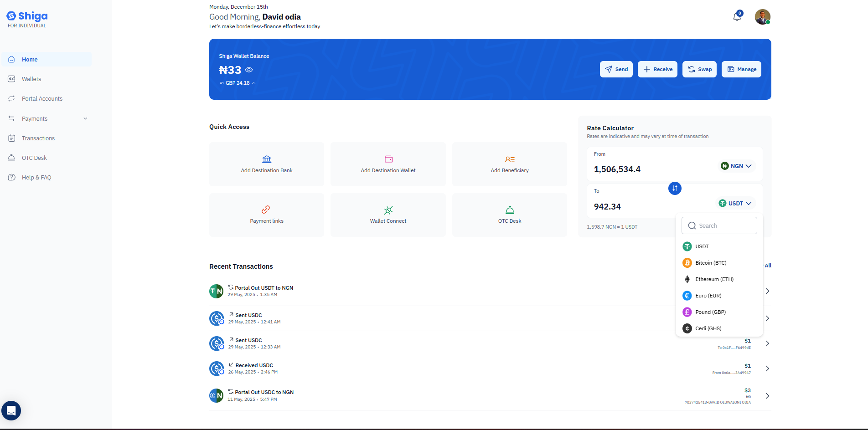Click the Swap button
This screenshot has width=868, height=430.
coord(699,69)
